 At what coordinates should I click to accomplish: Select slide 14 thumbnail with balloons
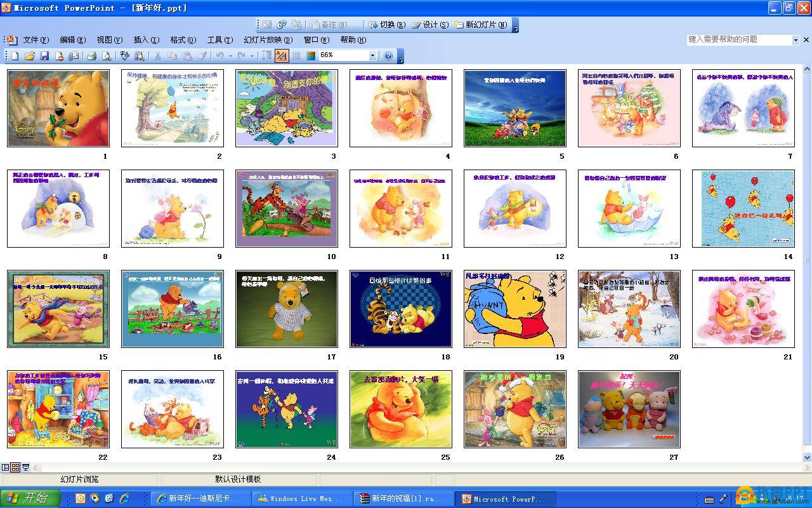coord(743,208)
